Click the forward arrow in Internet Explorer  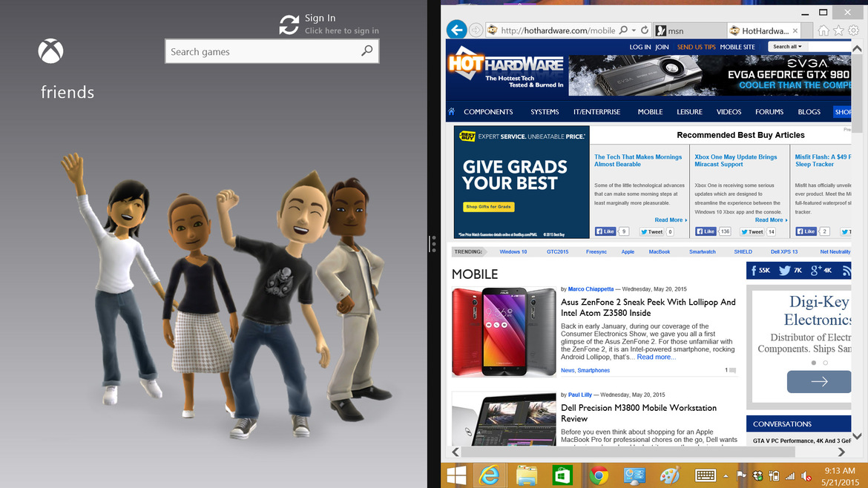coord(476,30)
